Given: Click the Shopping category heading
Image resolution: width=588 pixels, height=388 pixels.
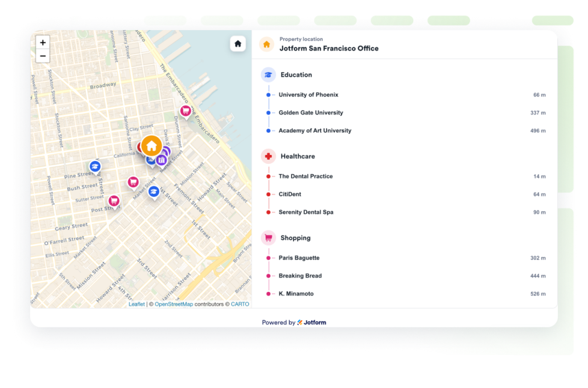Looking at the screenshot, I should [x=295, y=238].
